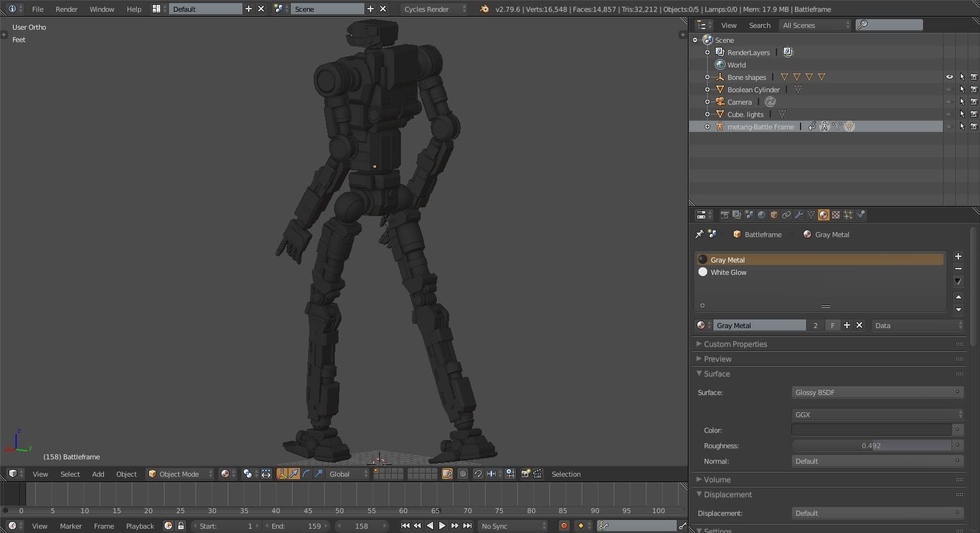Click OpenGL render image camera icon

point(525,474)
